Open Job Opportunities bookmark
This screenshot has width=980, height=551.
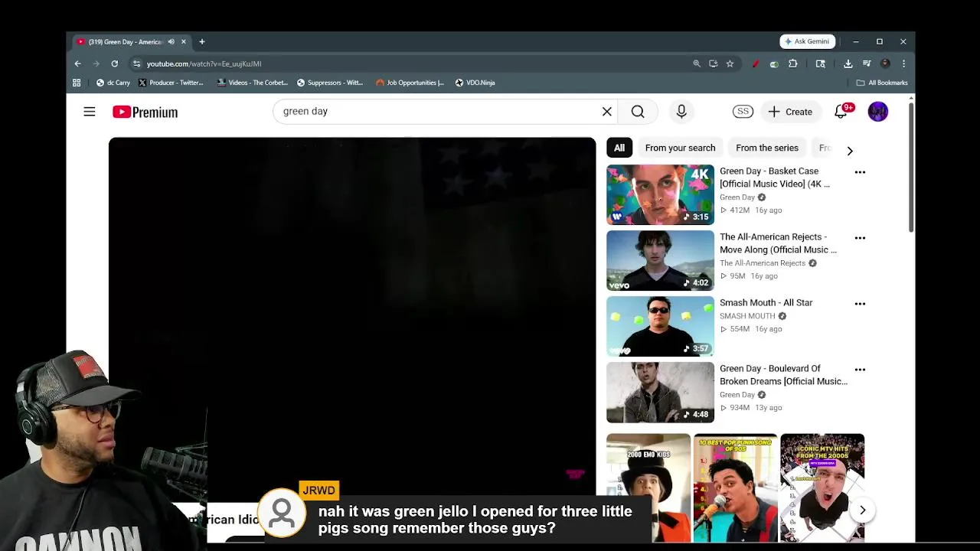point(410,83)
